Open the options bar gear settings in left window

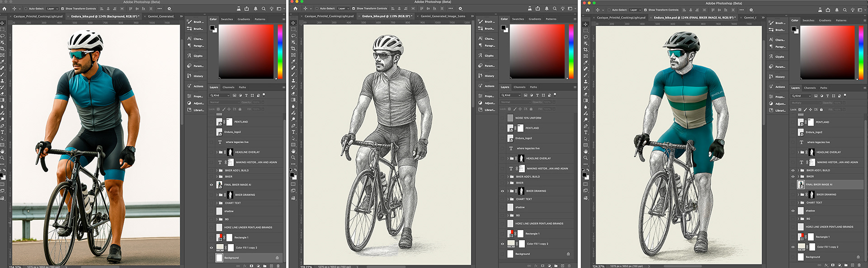(x=170, y=9)
